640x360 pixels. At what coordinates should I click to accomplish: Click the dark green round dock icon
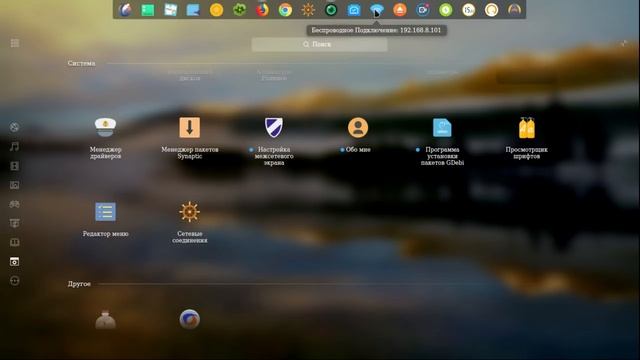(x=331, y=9)
